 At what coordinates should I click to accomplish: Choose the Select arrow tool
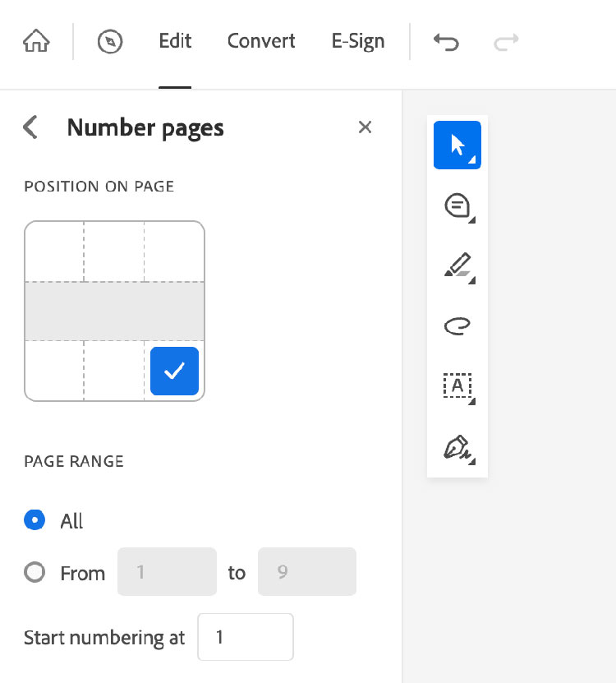coord(457,145)
